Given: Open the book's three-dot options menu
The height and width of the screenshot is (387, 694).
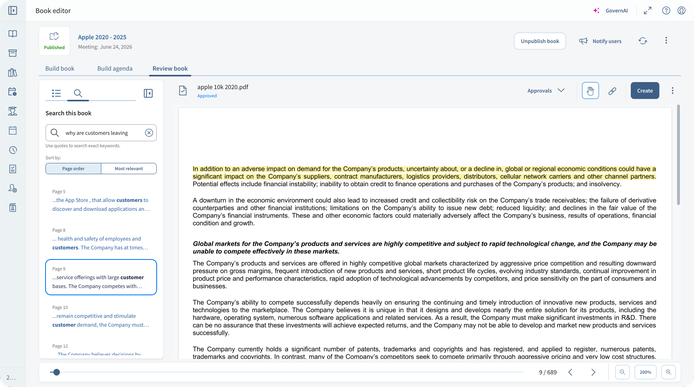Looking at the screenshot, I should (x=666, y=40).
